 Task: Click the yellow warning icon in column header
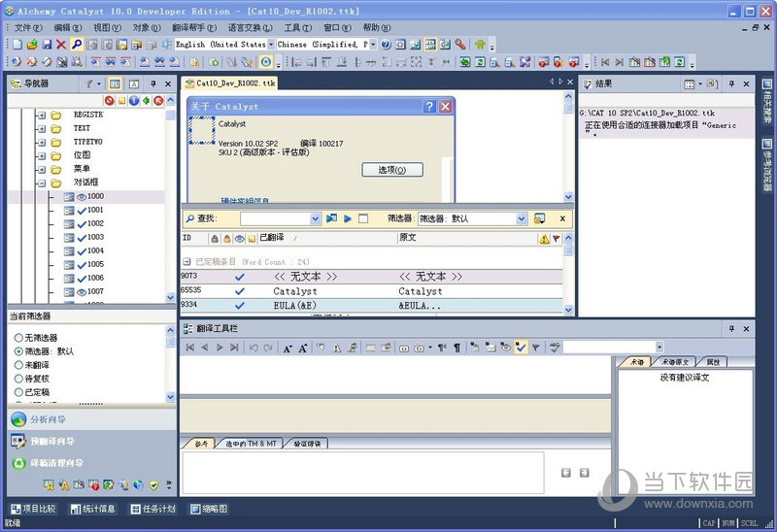(x=544, y=239)
